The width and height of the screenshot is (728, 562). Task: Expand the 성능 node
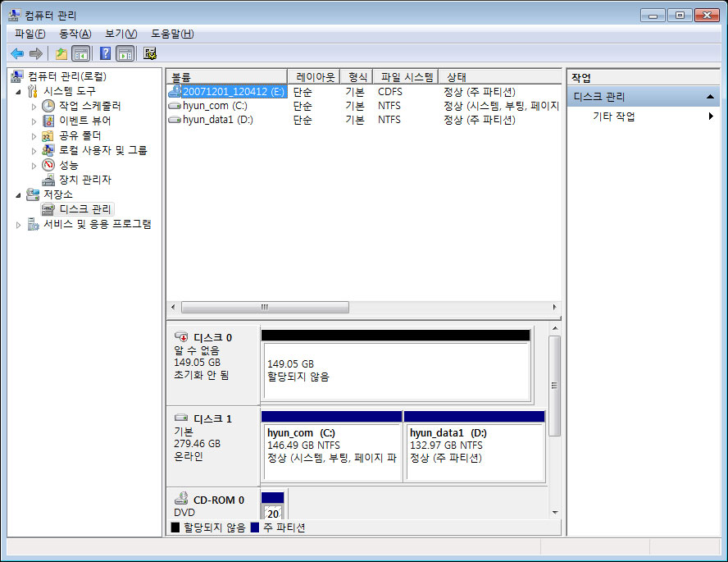34,166
